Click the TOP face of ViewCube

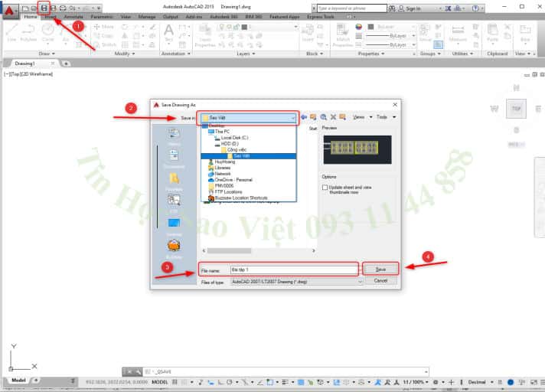(516, 109)
